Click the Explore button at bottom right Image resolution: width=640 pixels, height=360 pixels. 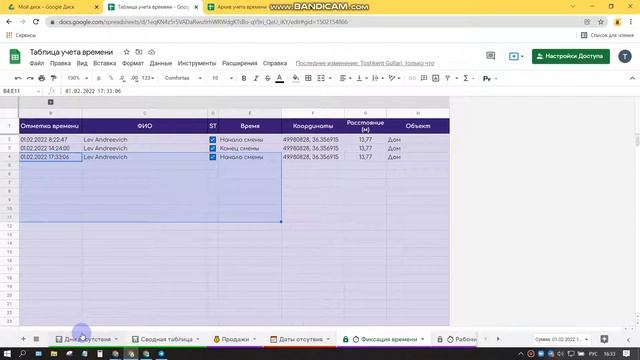point(604,339)
